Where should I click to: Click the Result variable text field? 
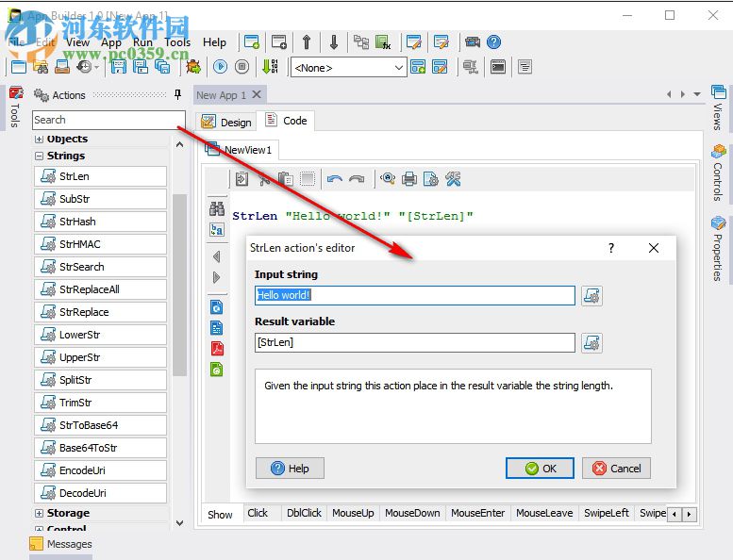(415, 343)
